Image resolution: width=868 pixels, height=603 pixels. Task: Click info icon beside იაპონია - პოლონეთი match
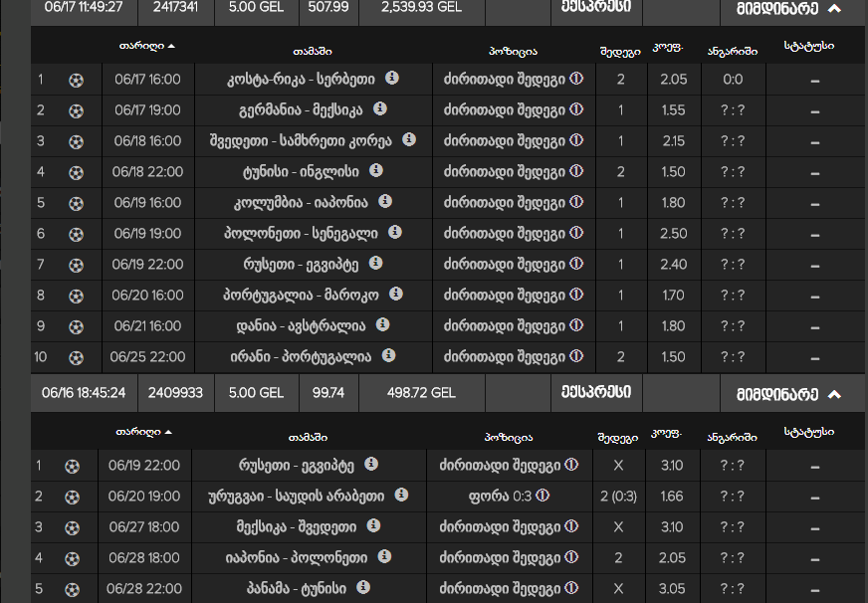click(384, 556)
